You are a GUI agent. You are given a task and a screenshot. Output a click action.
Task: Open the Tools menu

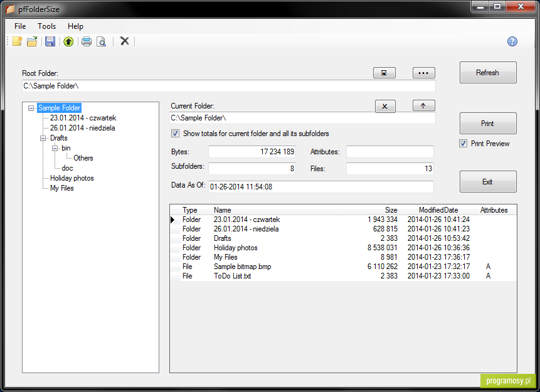coord(47,26)
